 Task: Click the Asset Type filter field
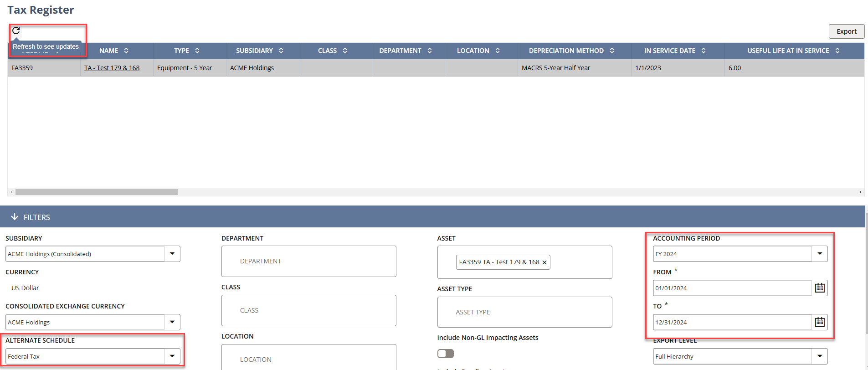[524, 312]
